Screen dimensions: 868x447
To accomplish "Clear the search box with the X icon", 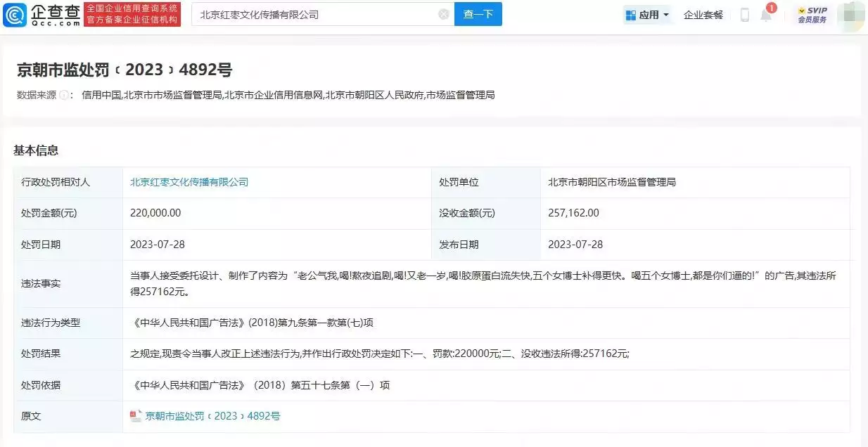I will (444, 14).
